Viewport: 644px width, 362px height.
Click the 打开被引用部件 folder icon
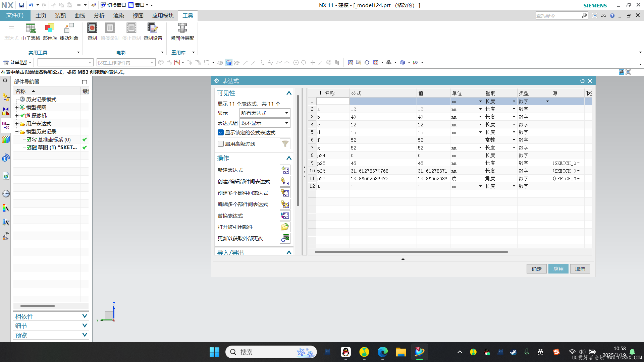[285, 227]
